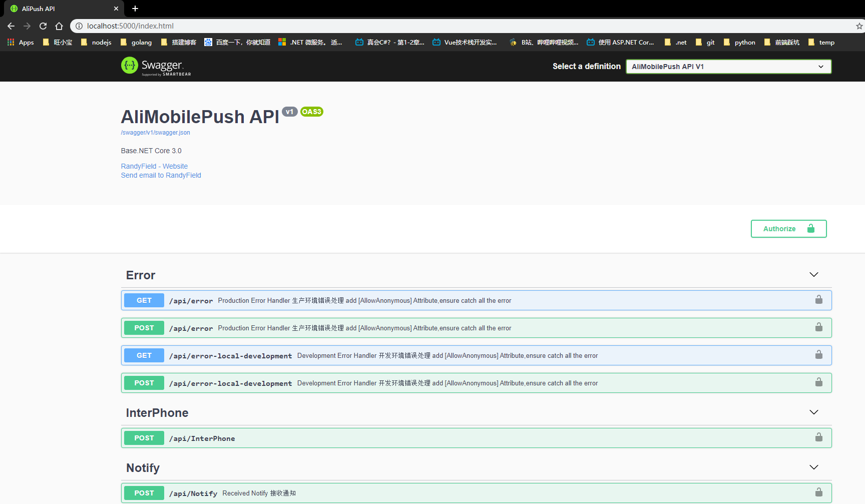Image resolution: width=865 pixels, height=504 pixels.
Task: Open the 百度一下 bookmark
Action: 237,43
